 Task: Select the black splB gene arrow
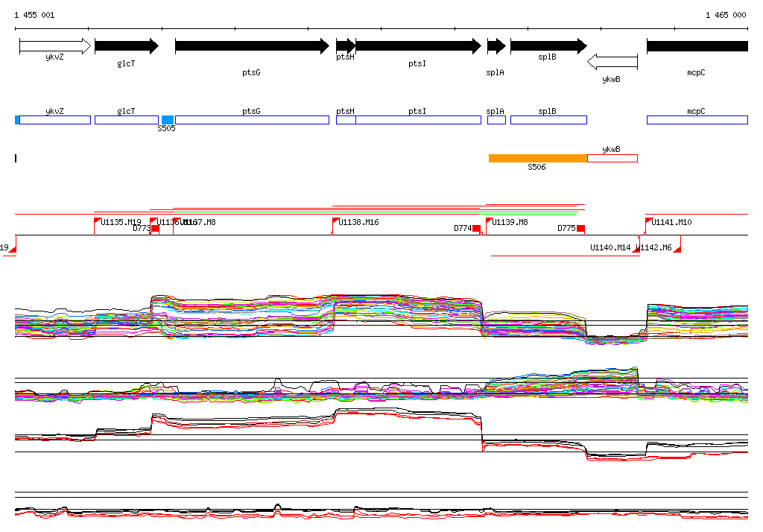[x=549, y=46]
